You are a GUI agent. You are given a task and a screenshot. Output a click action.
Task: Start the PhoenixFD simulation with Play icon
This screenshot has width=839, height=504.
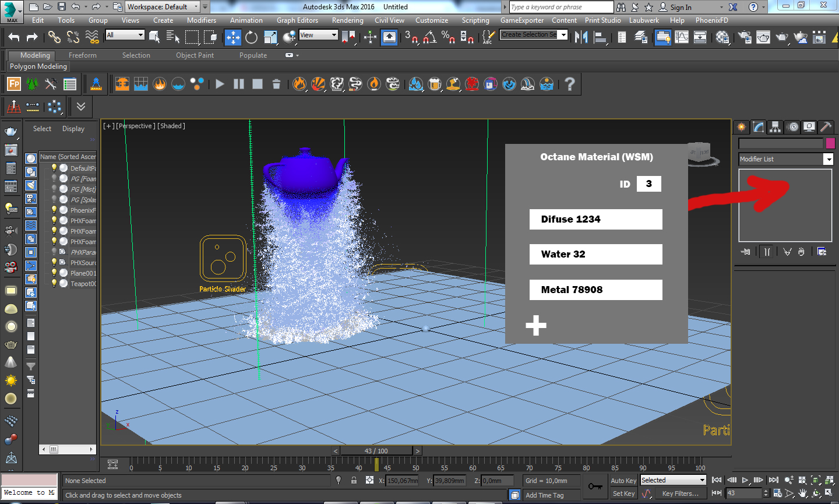pyautogui.click(x=220, y=84)
